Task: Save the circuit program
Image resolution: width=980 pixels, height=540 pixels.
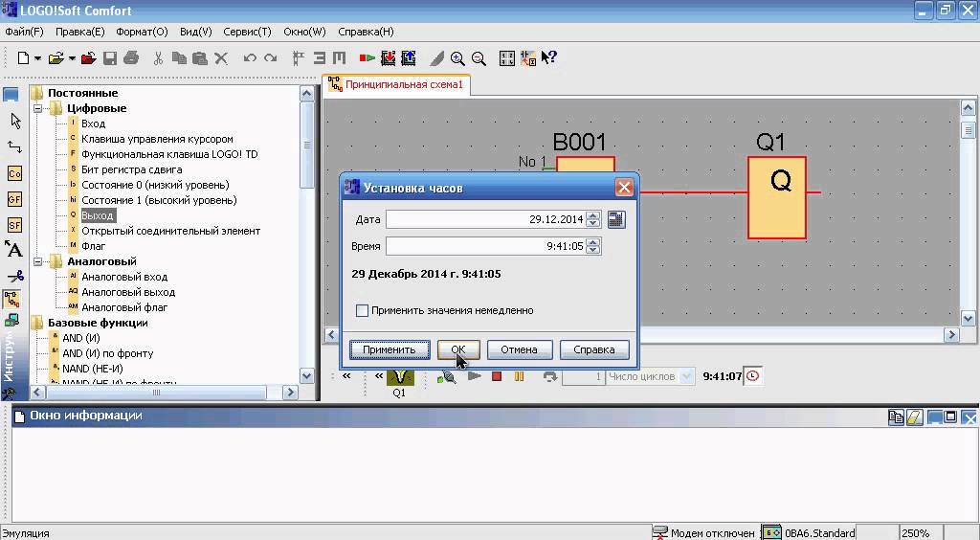Action: tap(110, 58)
